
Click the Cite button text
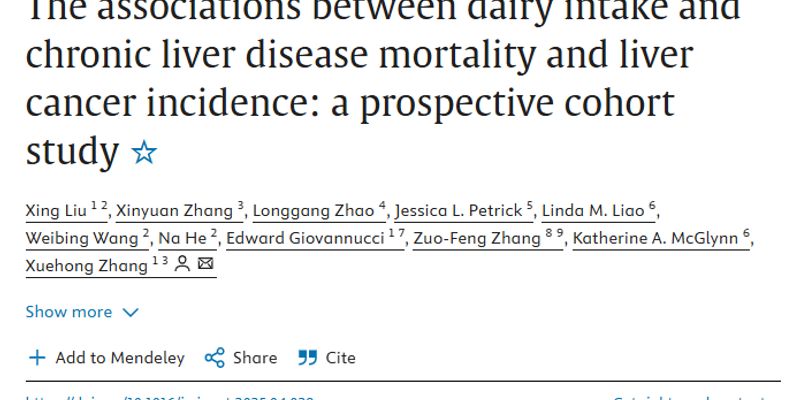pos(340,358)
